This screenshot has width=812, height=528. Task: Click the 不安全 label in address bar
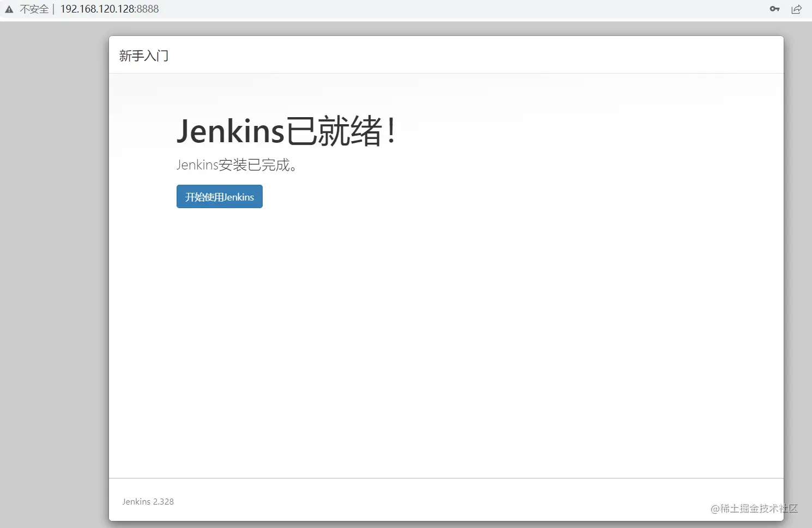tap(34, 9)
